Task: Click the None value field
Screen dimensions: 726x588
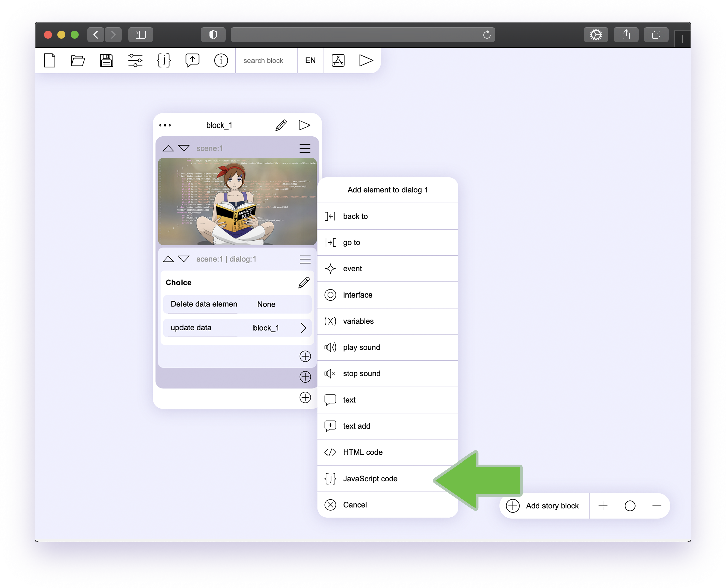Action: pyautogui.click(x=267, y=305)
